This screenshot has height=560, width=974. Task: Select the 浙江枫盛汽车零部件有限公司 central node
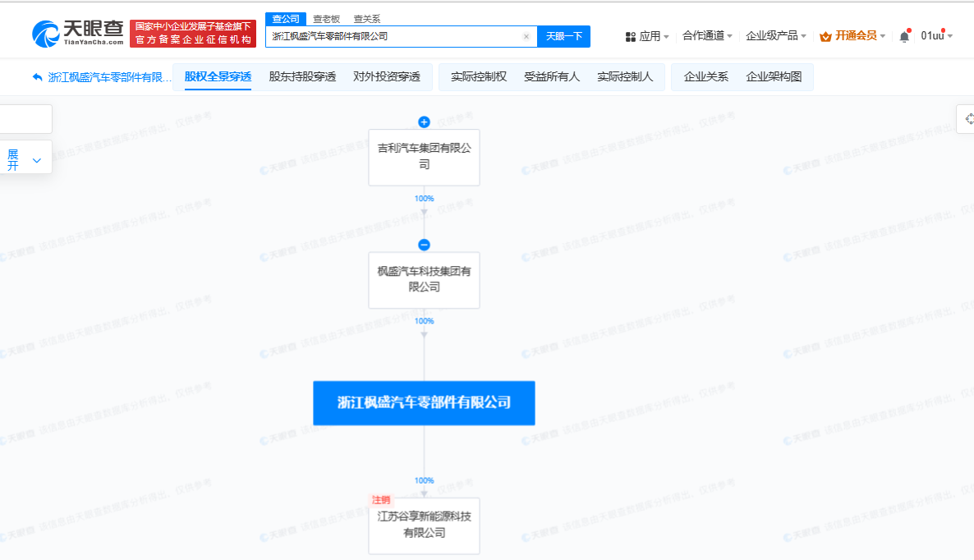[x=424, y=402]
